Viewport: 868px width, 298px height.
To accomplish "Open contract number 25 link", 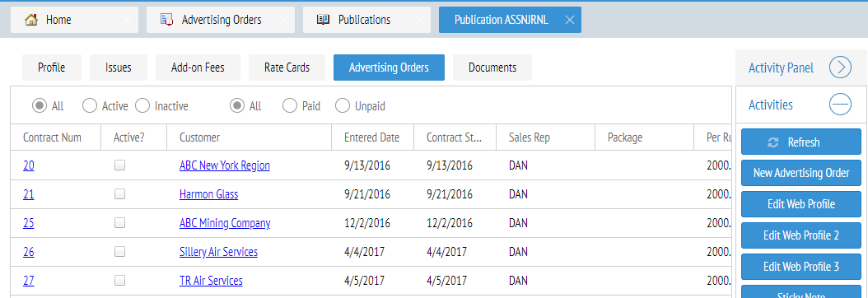I will click(x=29, y=223).
